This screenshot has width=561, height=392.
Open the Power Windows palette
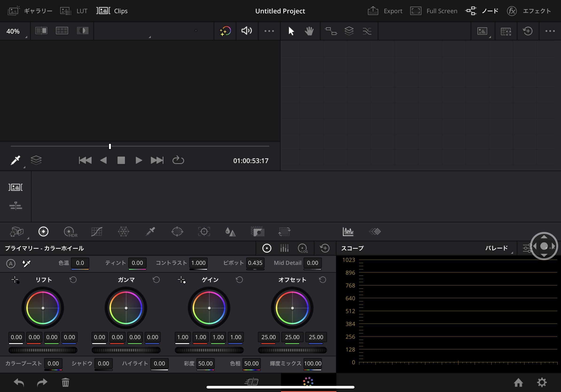point(177,232)
